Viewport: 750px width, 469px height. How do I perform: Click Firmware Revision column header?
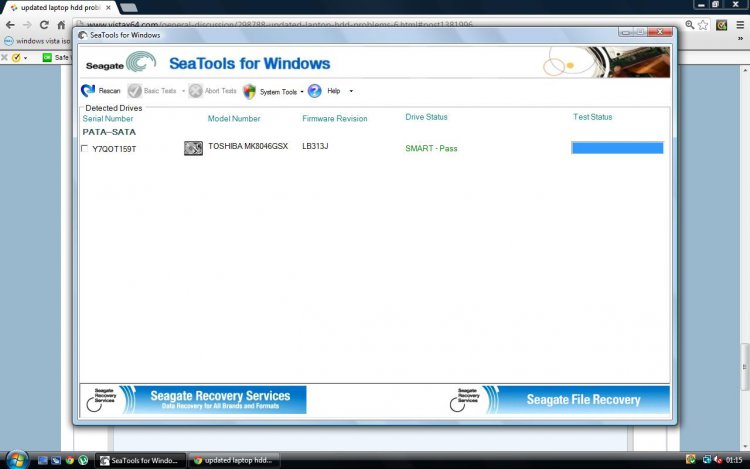(x=335, y=119)
